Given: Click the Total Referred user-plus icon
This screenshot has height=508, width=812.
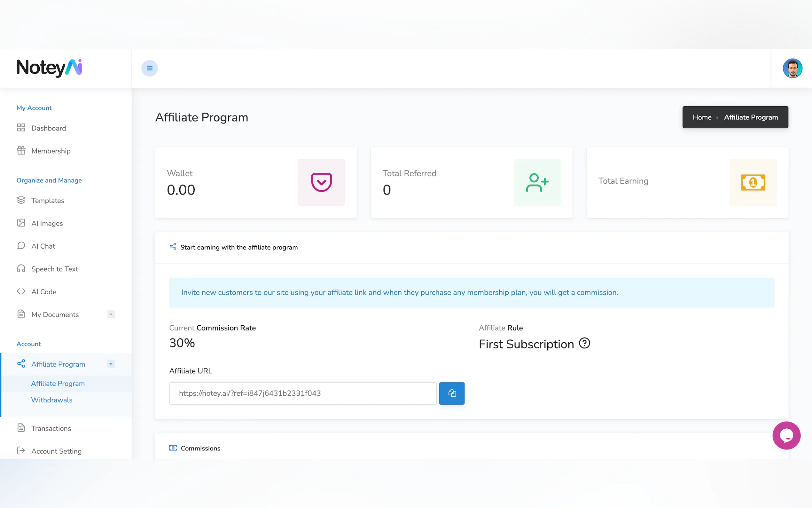Looking at the screenshot, I should [537, 182].
